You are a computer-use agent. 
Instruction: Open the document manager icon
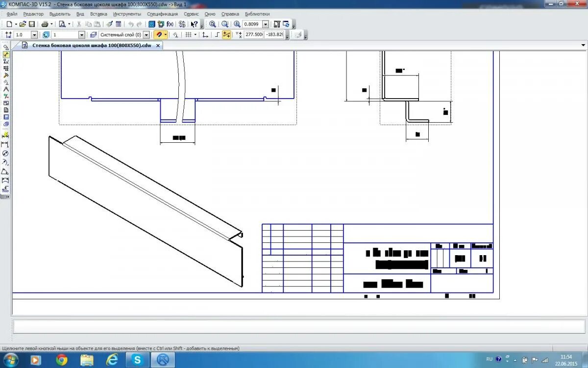pyautogui.click(x=151, y=24)
